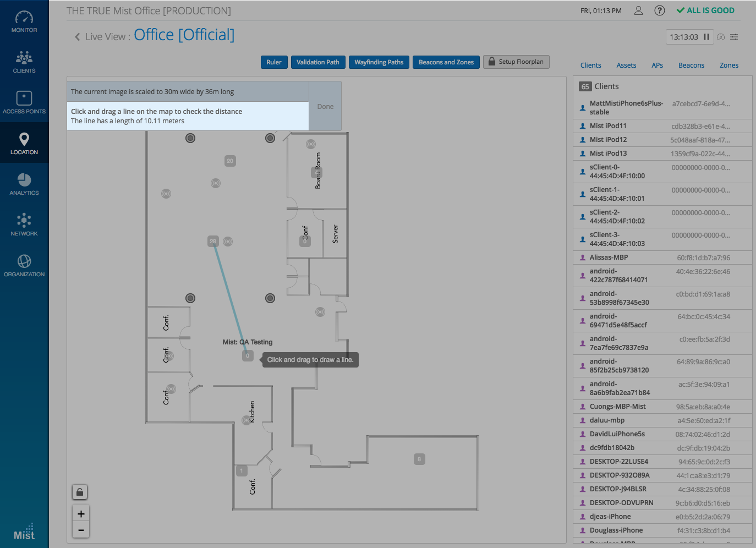Click the map marker labeled 1

coord(241,470)
